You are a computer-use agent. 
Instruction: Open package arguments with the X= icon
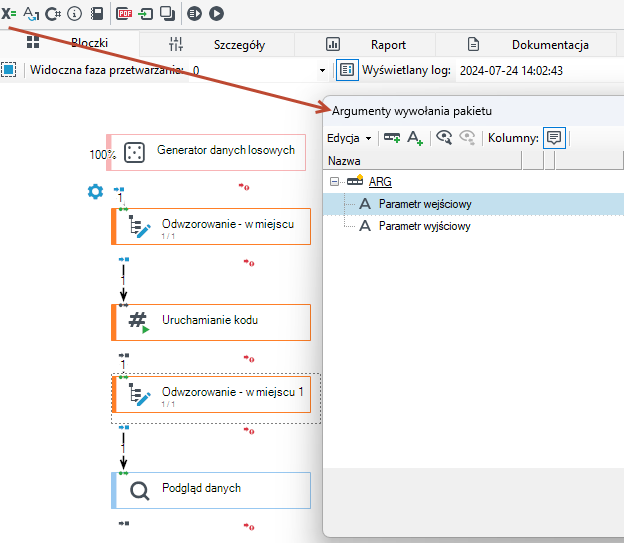(8, 14)
